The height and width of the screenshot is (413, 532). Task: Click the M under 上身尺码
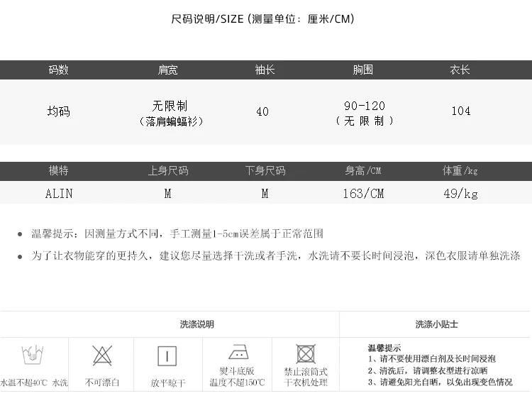coord(167,194)
